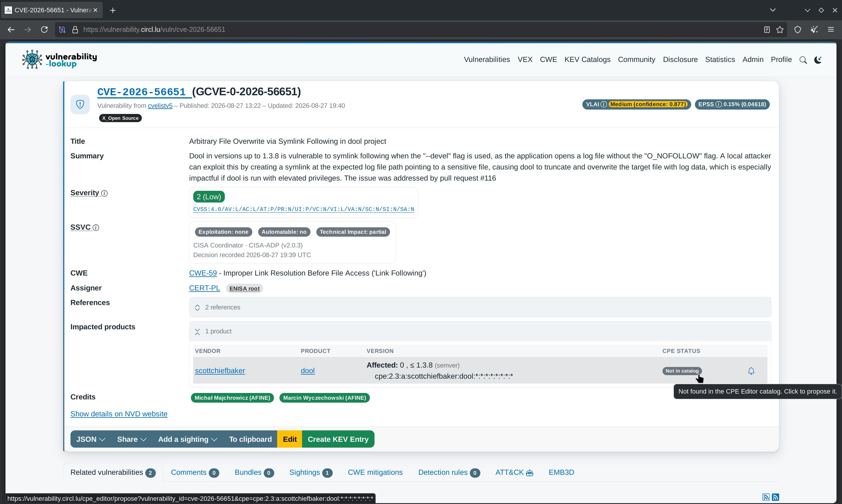The image size is (842, 504).
Task: Switch to EMB3D tab
Action: coord(561,472)
